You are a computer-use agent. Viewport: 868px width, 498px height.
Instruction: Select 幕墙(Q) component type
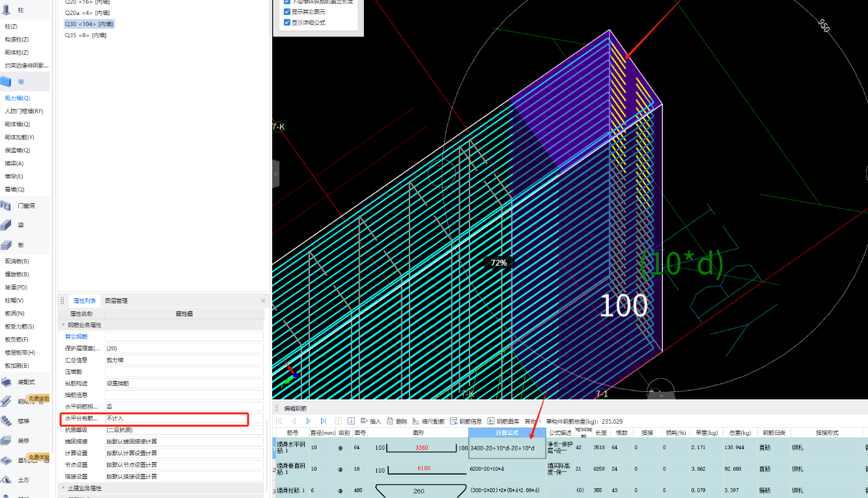pos(14,189)
